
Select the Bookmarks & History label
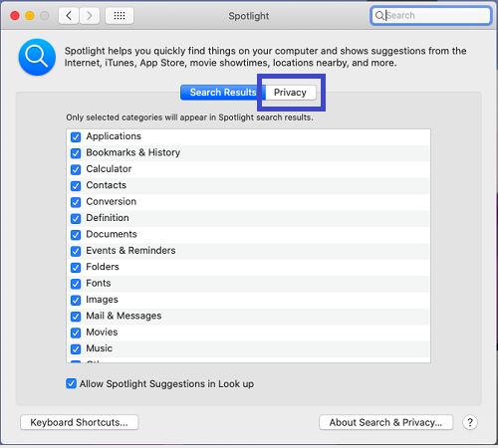pyautogui.click(x=133, y=152)
